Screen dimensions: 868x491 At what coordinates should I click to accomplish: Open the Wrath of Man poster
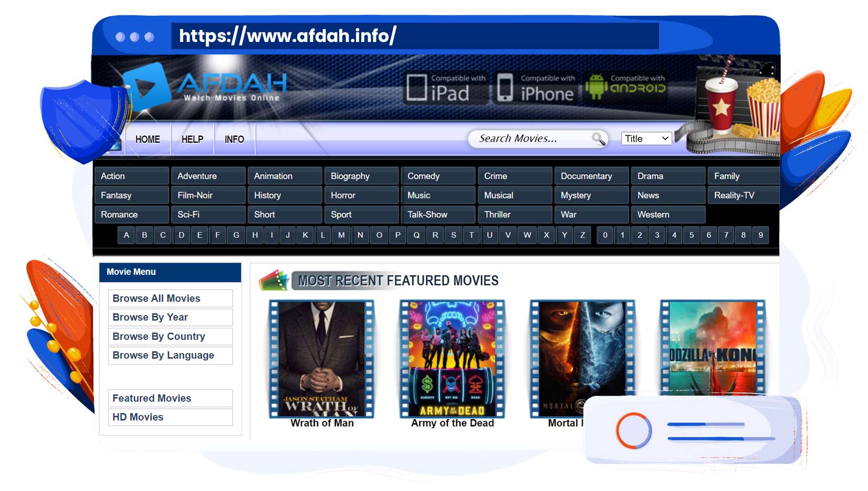pos(321,359)
